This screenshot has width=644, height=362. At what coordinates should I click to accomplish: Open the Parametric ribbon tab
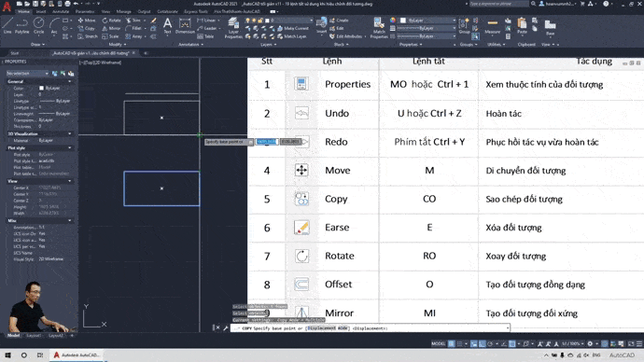coord(85,11)
